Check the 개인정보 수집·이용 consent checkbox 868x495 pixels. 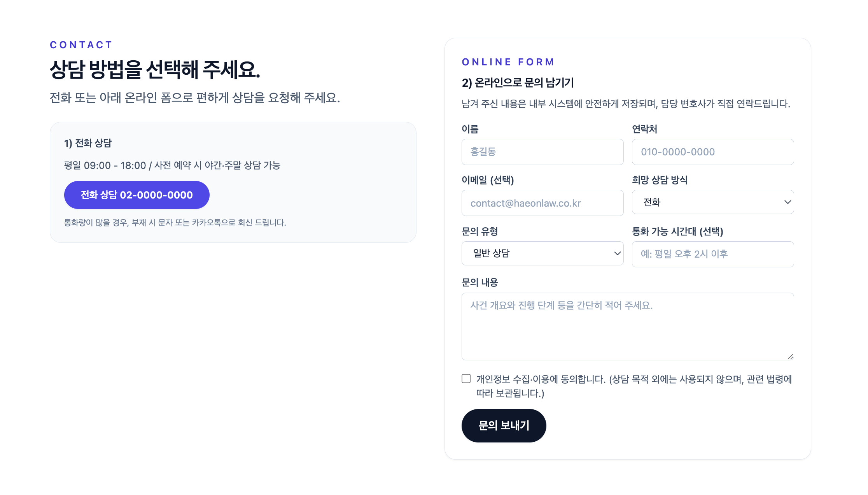tap(465, 377)
